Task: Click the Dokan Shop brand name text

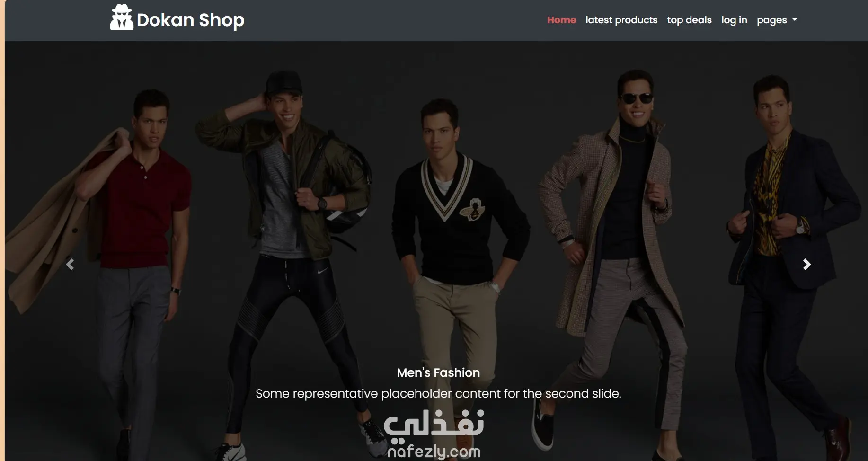Action: (x=190, y=20)
